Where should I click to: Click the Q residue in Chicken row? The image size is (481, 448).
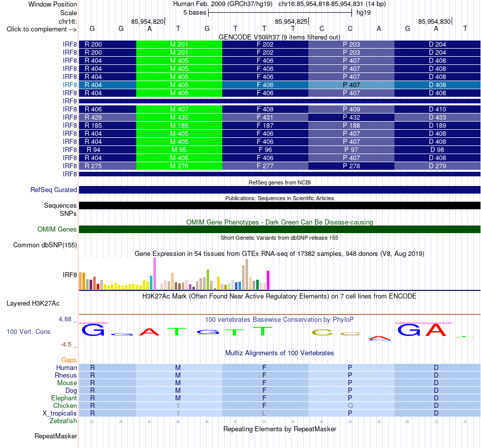click(x=350, y=405)
